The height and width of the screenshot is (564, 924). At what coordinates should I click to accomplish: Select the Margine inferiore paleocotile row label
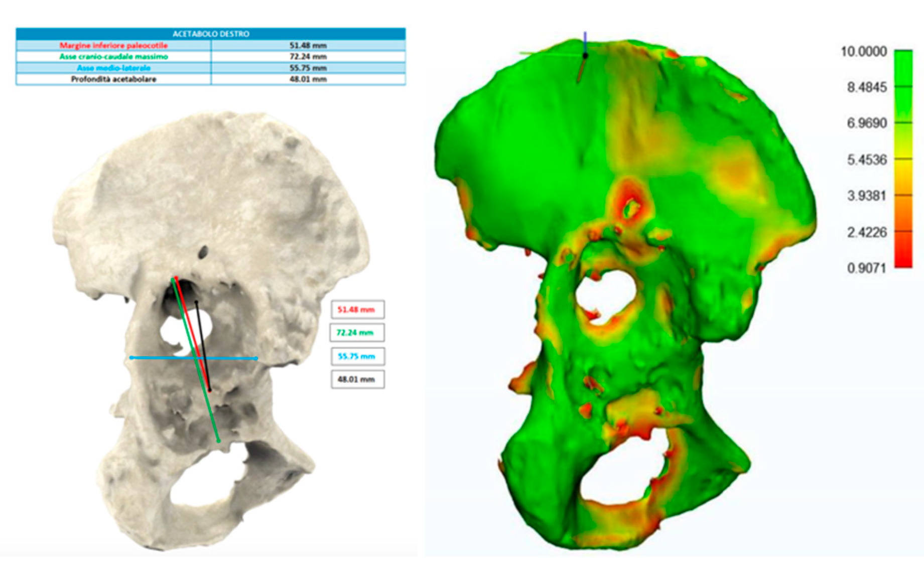point(113,45)
